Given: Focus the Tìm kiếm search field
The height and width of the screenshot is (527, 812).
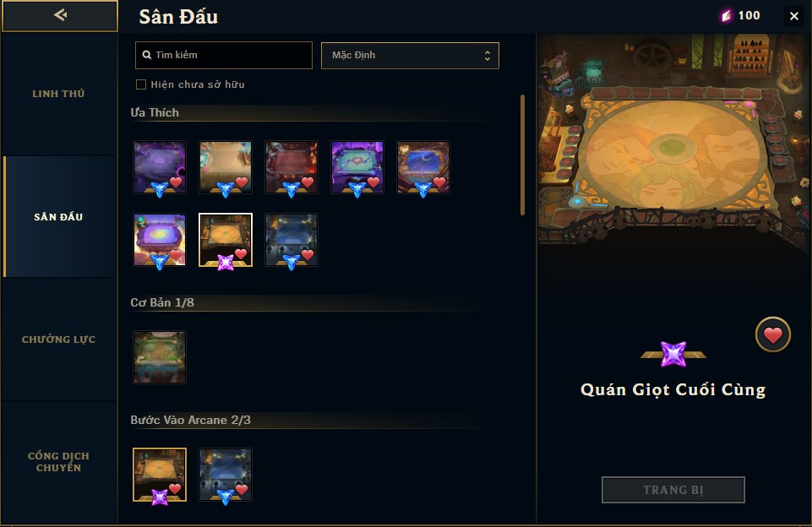Looking at the screenshot, I should [224, 55].
